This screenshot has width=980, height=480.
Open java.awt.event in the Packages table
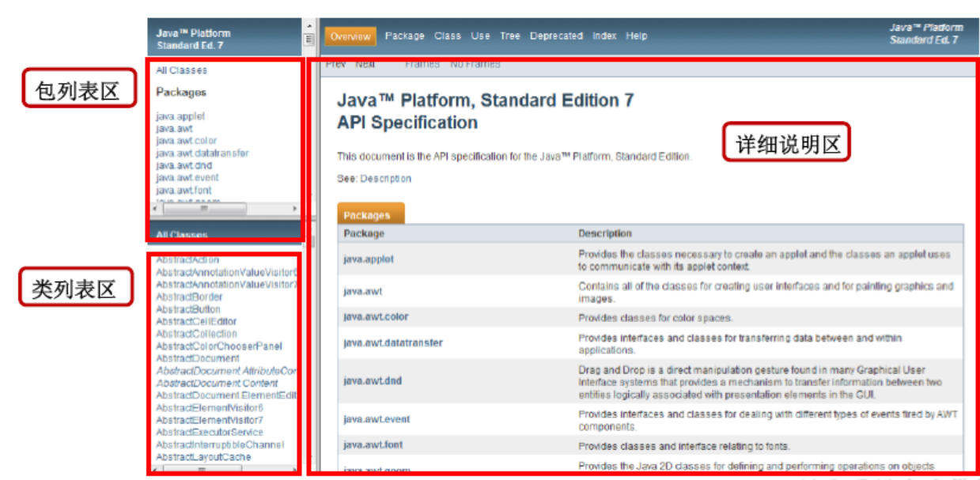coord(376,419)
